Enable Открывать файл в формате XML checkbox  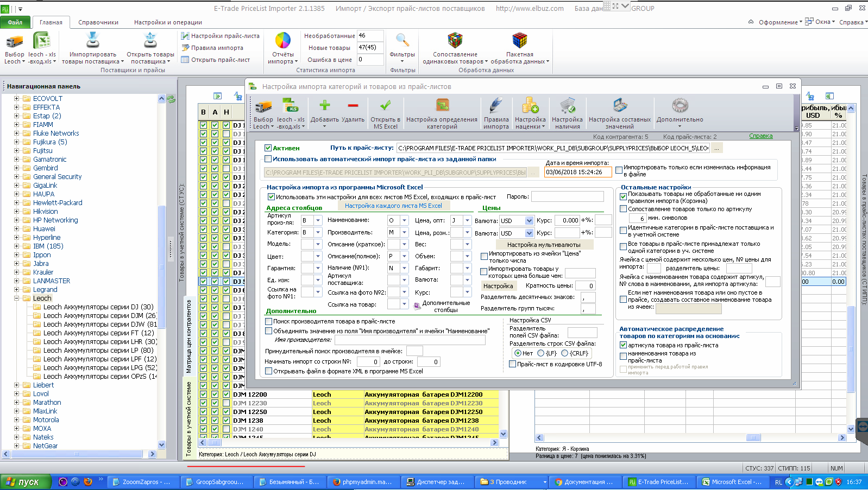[268, 371]
